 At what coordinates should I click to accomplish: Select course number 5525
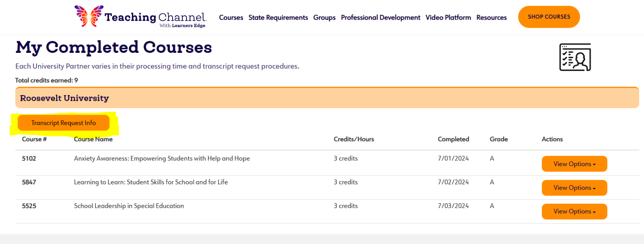point(29,206)
